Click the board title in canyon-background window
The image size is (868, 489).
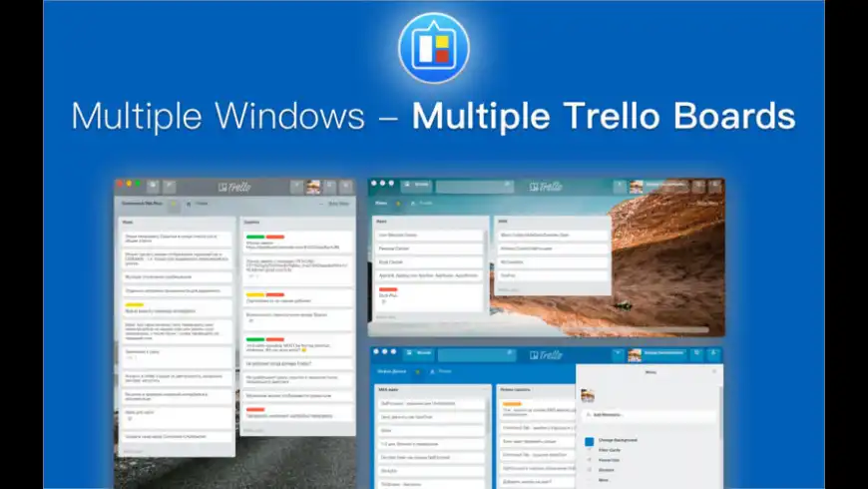[381, 203]
